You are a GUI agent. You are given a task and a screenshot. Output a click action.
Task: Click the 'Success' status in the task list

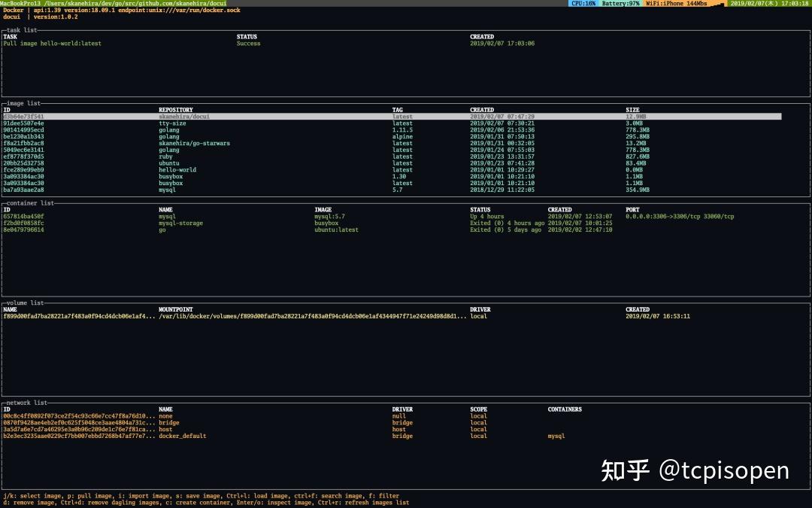click(x=249, y=44)
